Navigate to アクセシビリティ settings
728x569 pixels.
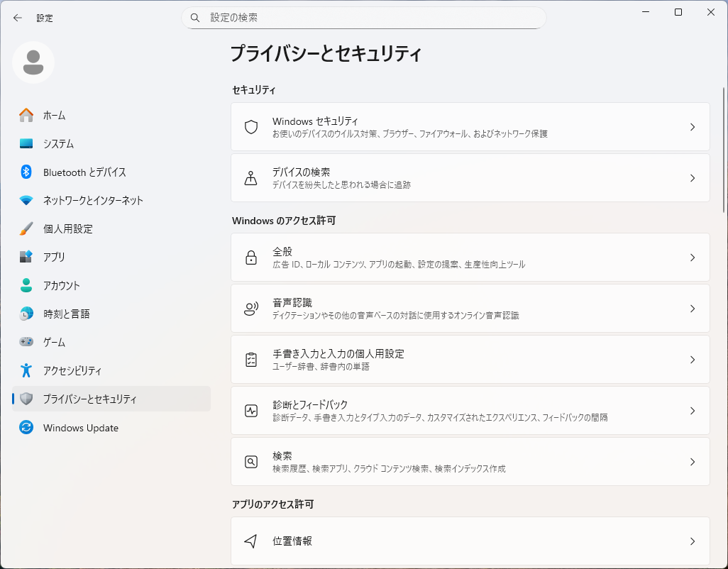[x=72, y=371]
